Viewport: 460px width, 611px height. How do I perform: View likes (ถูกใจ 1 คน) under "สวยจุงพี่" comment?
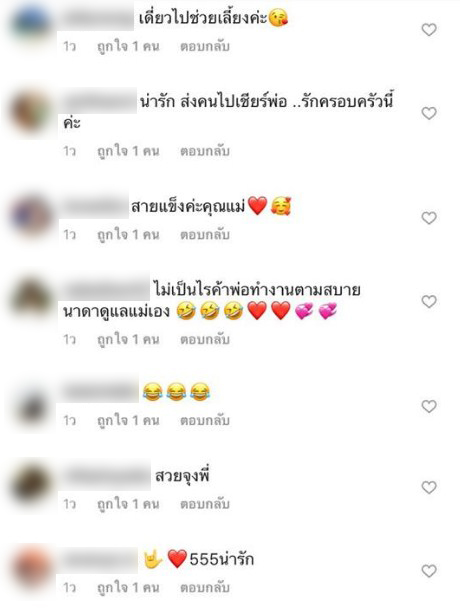pyautogui.click(x=128, y=504)
